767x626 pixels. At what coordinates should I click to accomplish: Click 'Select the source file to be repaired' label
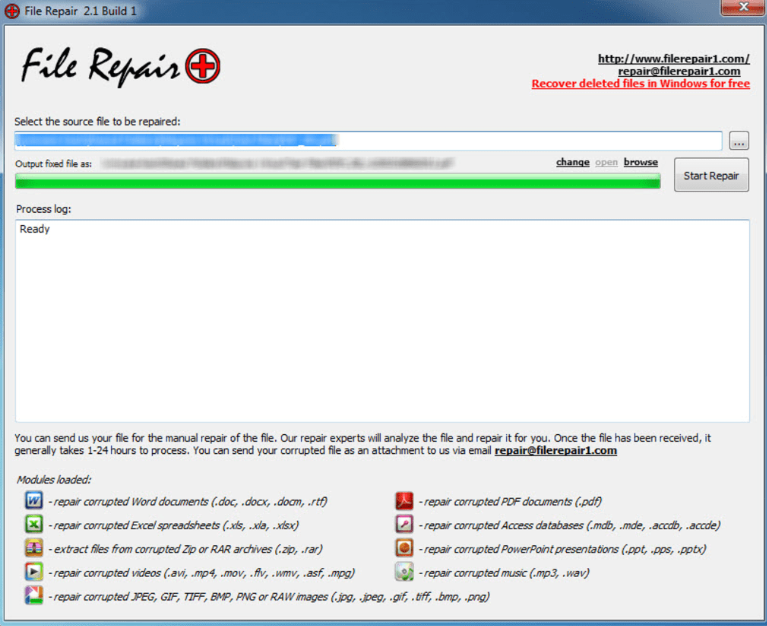coord(97,121)
